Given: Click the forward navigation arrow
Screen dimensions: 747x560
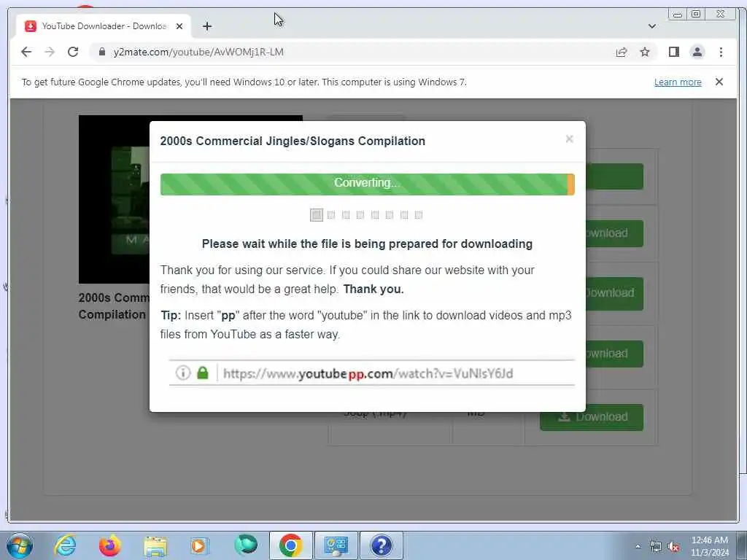Looking at the screenshot, I should 50,52.
